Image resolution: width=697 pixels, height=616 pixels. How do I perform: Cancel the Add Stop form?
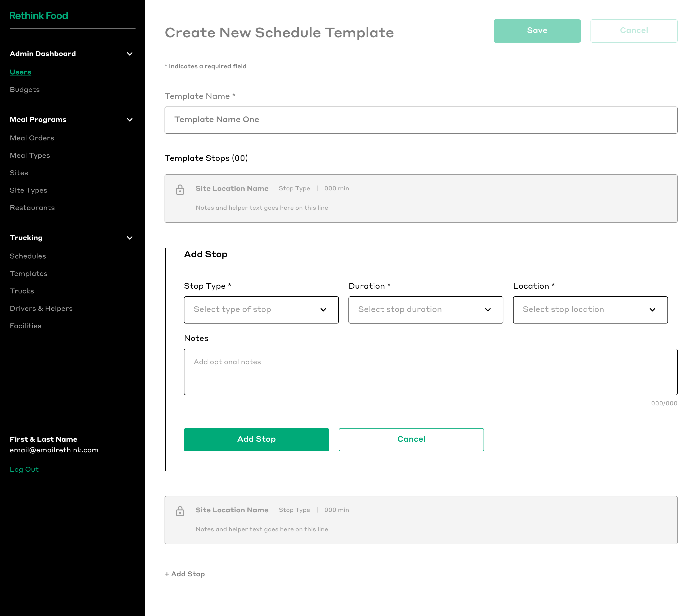(411, 439)
